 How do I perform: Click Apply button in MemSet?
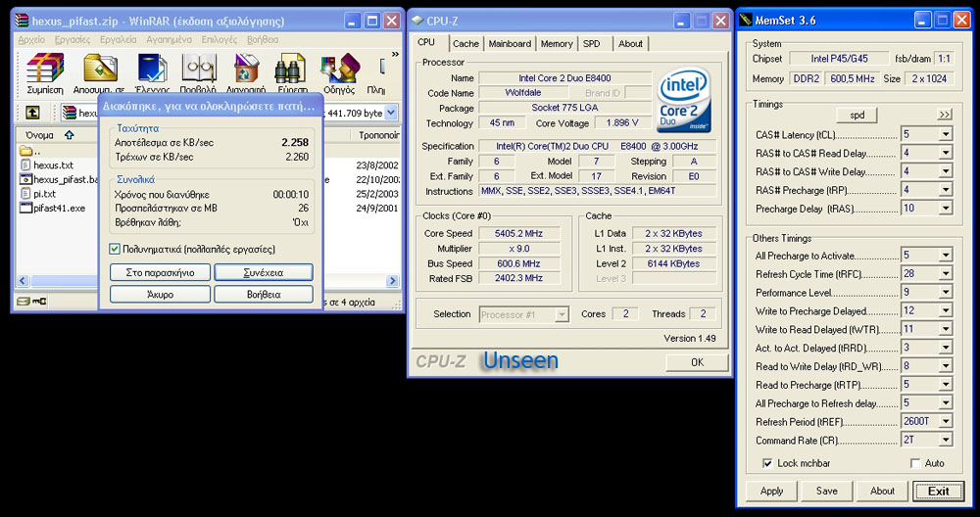(771, 491)
